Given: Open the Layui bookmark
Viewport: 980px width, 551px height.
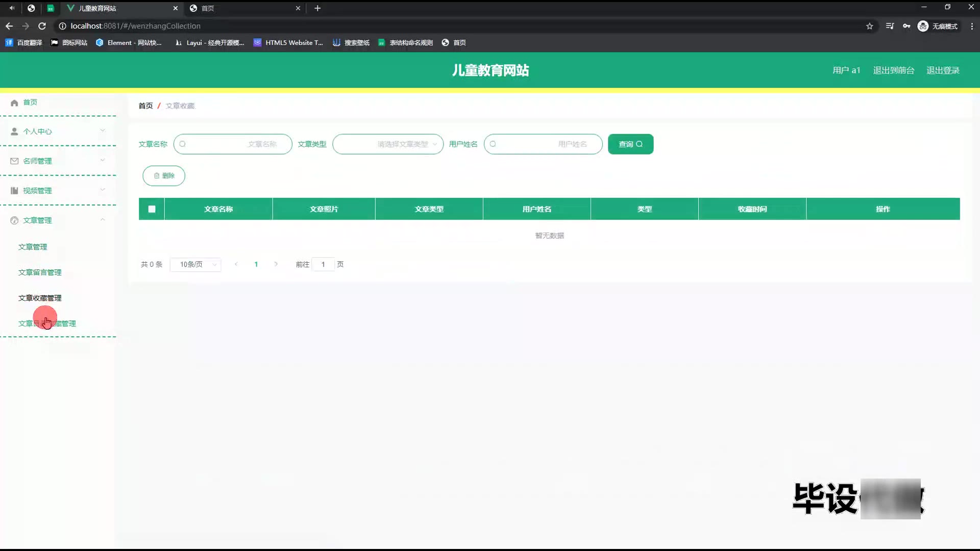Looking at the screenshot, I should pos(210,43).
